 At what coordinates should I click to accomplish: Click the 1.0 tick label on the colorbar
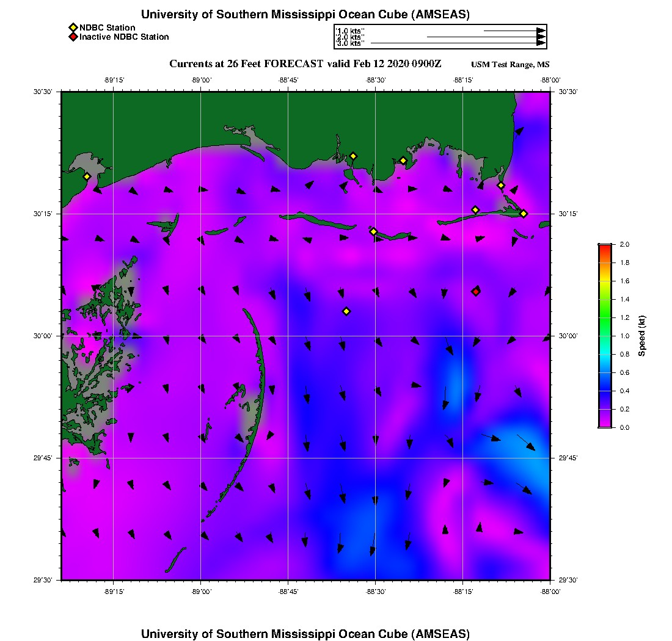pos(621,336)
